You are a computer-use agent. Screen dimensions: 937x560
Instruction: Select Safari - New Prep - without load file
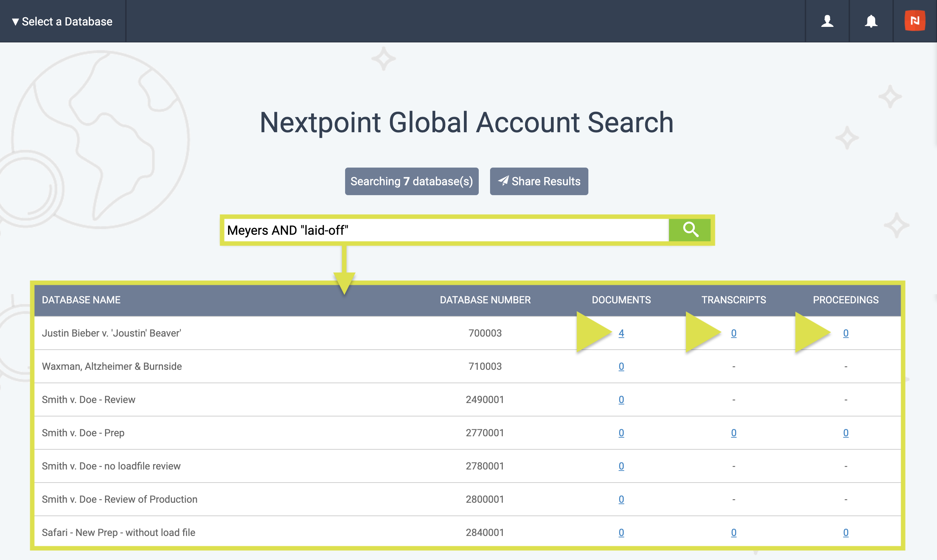point(118,532)
